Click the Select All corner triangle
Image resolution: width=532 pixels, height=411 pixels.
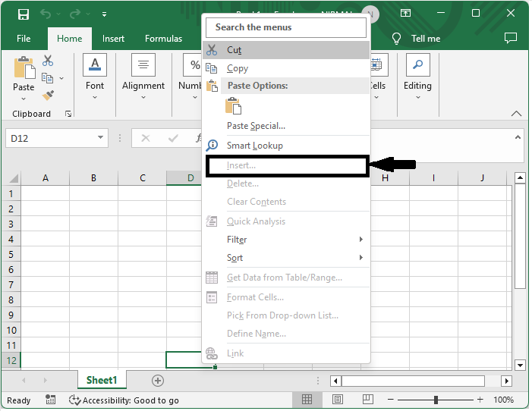click(13, 178)
